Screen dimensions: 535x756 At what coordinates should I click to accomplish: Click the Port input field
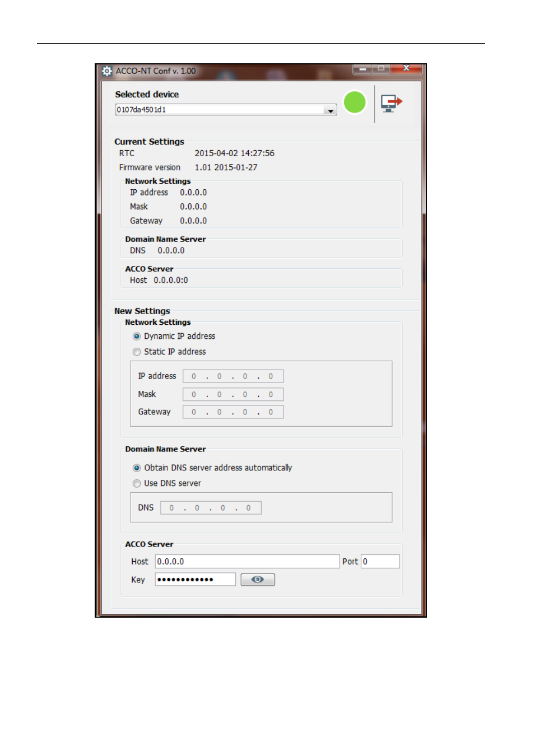pos(380,562)
